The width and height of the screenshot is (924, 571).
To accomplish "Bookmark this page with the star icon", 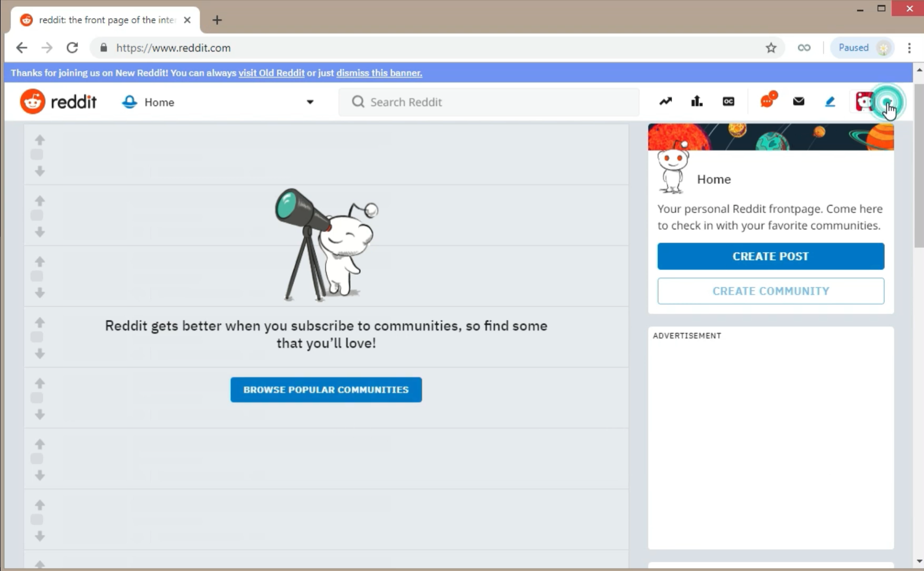I will click(771, 48).
